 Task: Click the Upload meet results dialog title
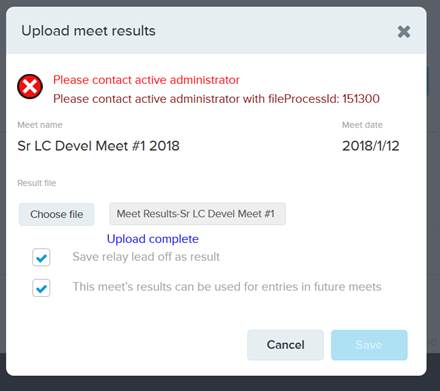tap(88, 31)
